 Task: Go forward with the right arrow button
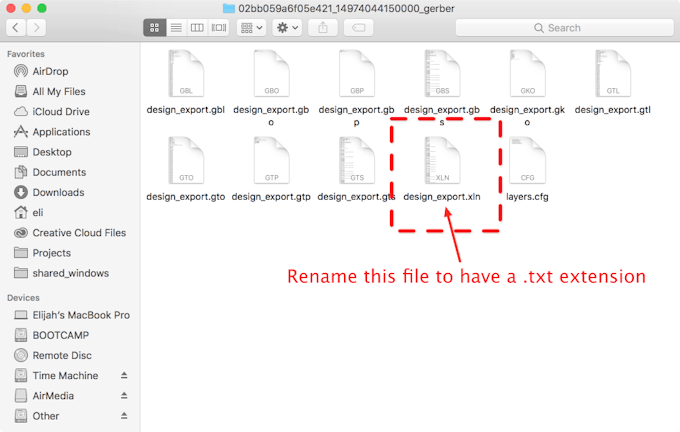click(x=37, y=28)
